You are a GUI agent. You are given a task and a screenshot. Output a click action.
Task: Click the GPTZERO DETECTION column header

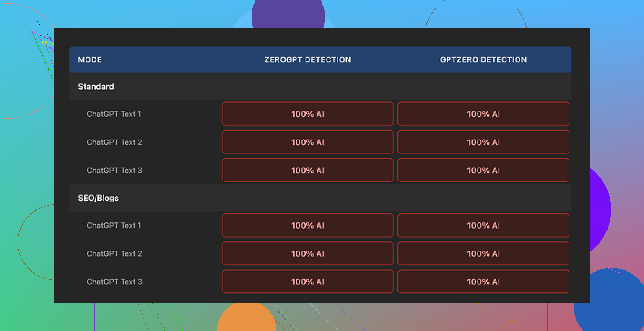pos(483,59)
